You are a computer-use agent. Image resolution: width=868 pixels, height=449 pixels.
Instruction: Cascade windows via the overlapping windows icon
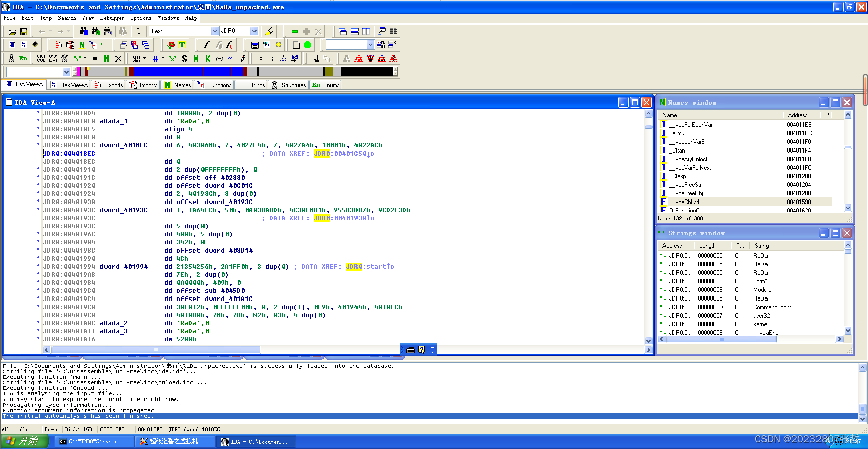click(343, 31)
